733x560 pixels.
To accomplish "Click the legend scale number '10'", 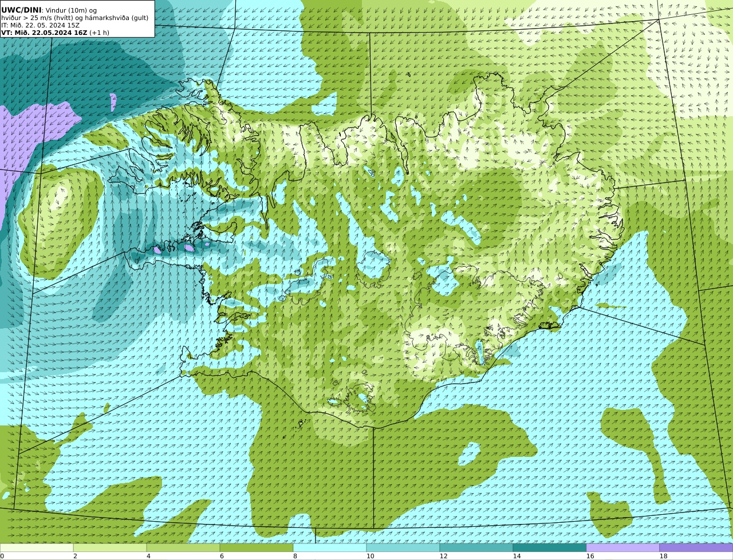I will click(370, 556).
